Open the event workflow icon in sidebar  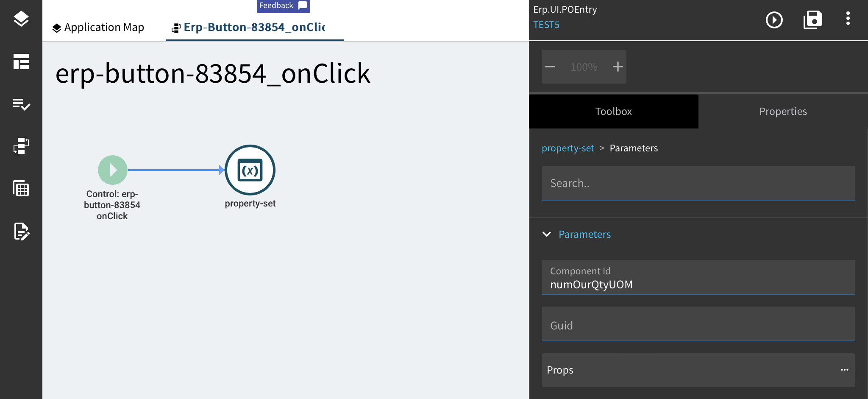21,146
